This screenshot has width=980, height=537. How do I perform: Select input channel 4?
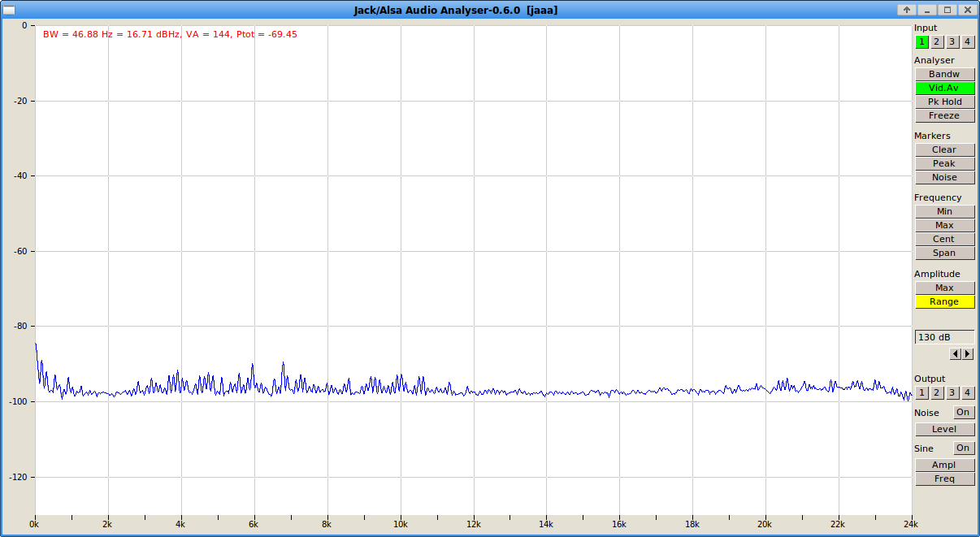click(x=967, y=41)
